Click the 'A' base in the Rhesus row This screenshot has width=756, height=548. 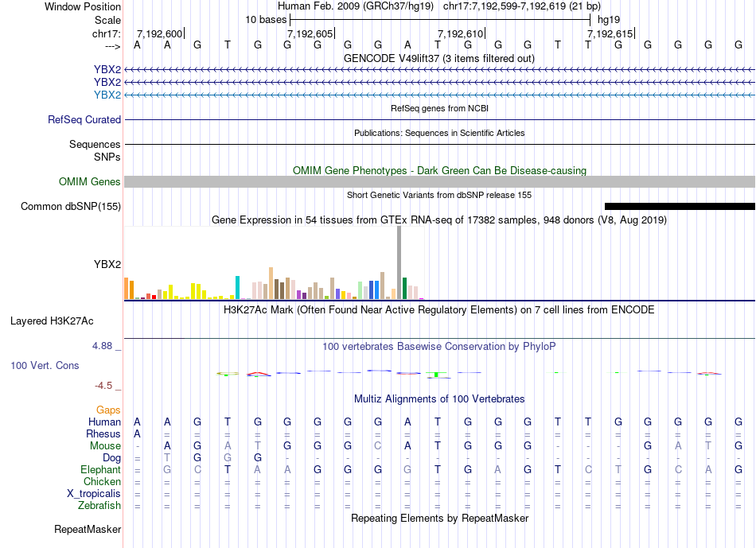tap(138, 433)
